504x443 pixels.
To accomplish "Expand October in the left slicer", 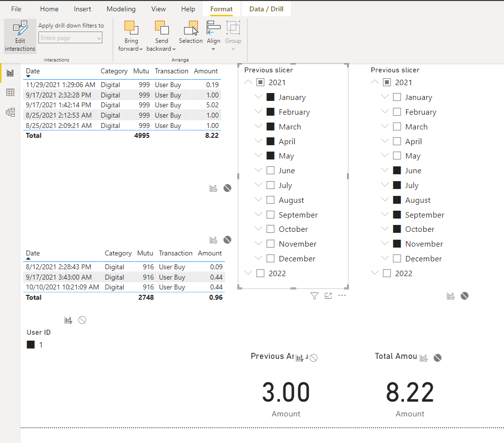I will (x=258, y=228).
